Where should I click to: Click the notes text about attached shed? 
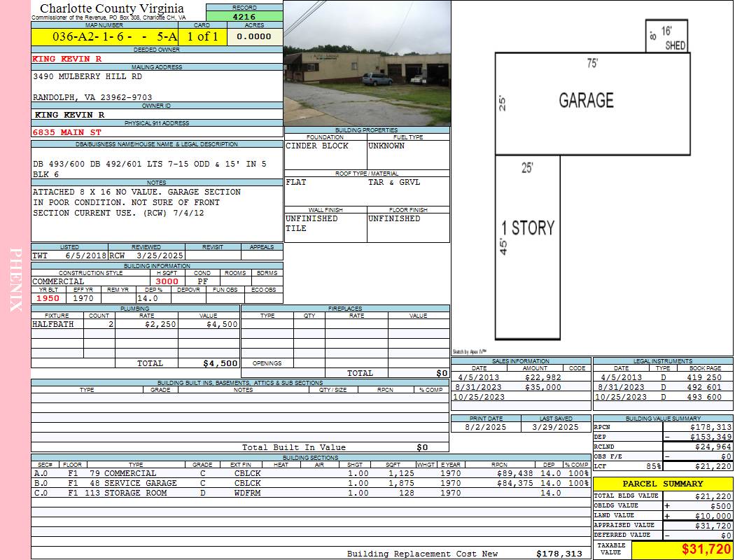[x=136, y=202]
